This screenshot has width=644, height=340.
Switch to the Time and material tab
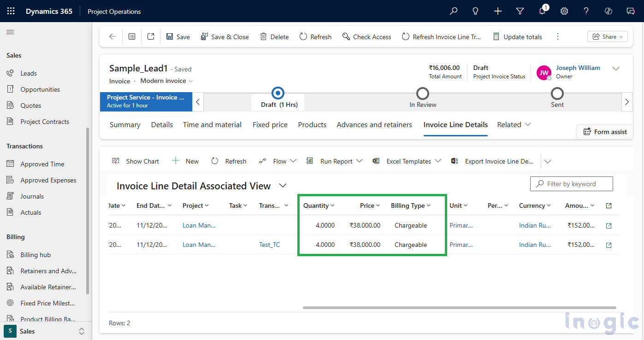[212, 124]
